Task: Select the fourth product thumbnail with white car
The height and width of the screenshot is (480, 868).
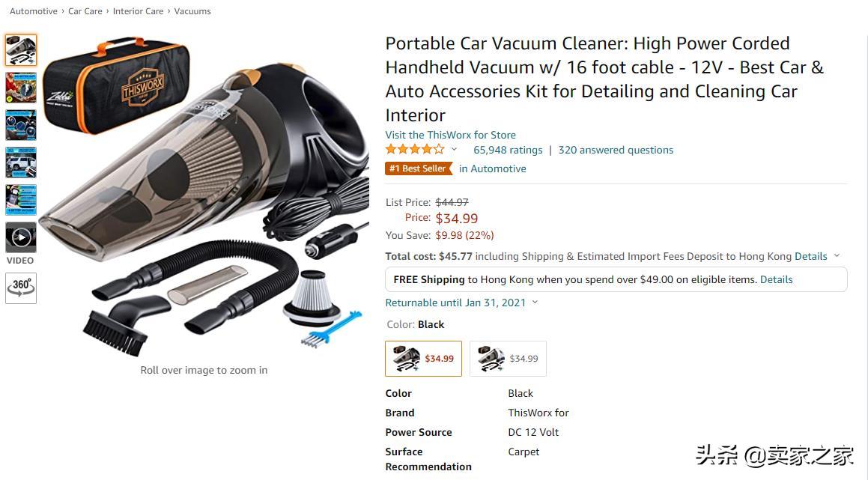Action: click(21, 162)
